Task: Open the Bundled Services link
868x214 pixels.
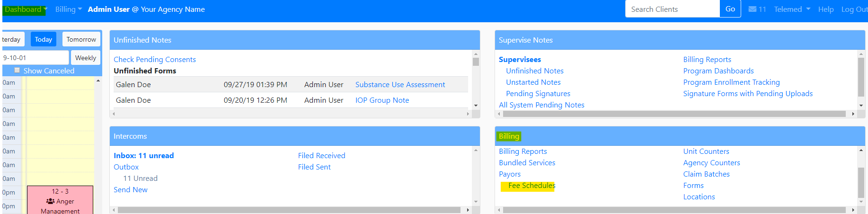Action: [x=527, y=163]
